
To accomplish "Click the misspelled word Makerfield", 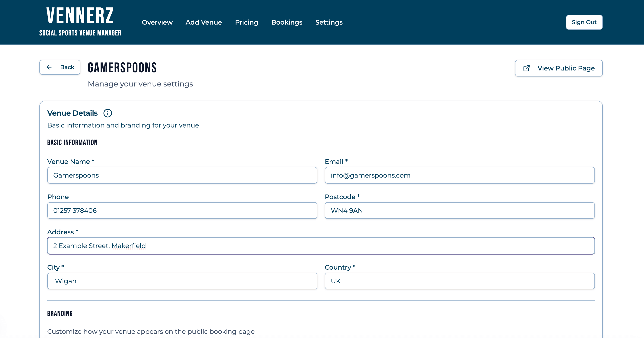I will [129, 246].
